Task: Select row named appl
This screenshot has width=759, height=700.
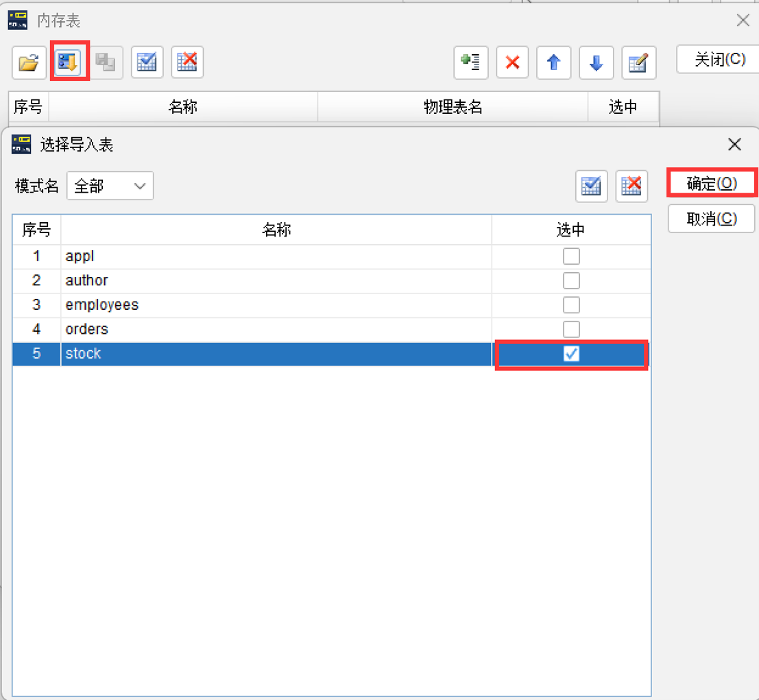Action: [x=332, y=256]
